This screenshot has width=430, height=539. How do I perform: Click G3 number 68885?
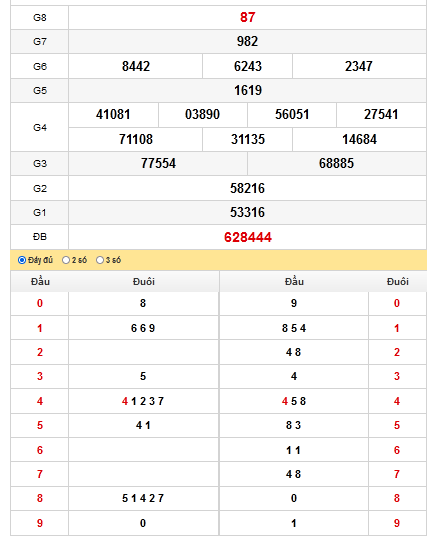[336, 163]
